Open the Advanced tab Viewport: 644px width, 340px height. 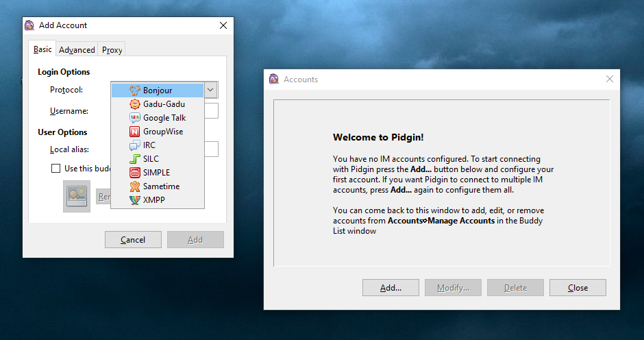click(77, 50)
